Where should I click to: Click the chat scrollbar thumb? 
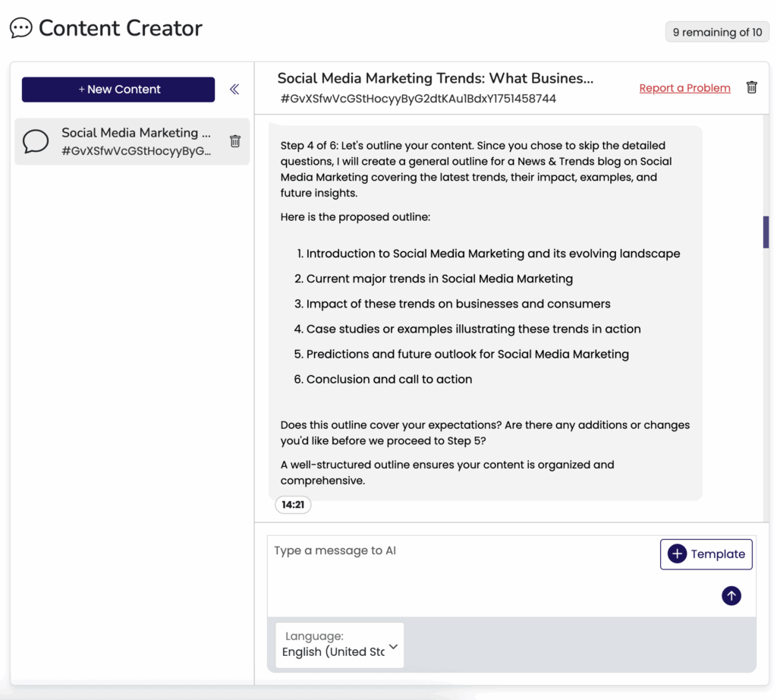pyautogui.click(x=766, y=232)
